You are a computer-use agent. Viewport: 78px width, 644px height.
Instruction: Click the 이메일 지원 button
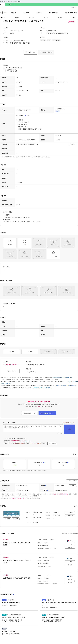pyautogui.click(x=11, y=371)
